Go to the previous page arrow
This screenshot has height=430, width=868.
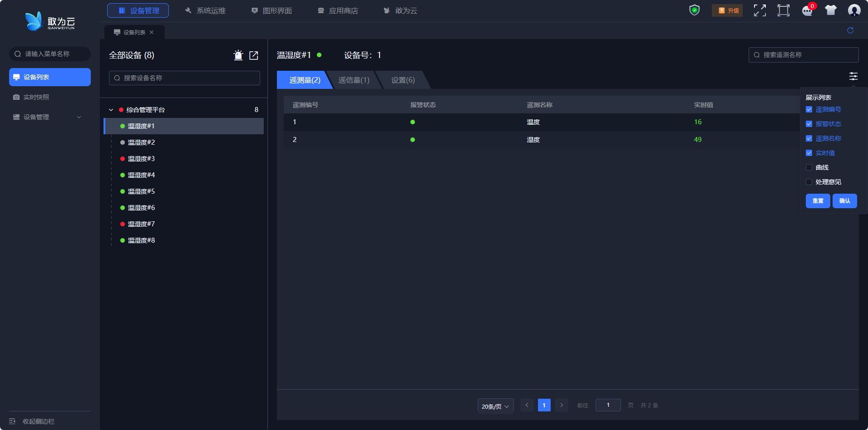[x=527, y=405]
